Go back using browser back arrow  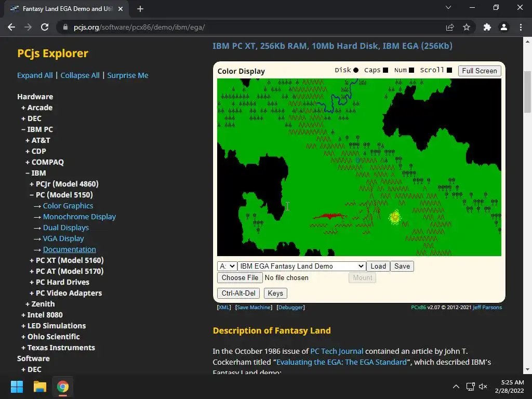coord(11,27)
